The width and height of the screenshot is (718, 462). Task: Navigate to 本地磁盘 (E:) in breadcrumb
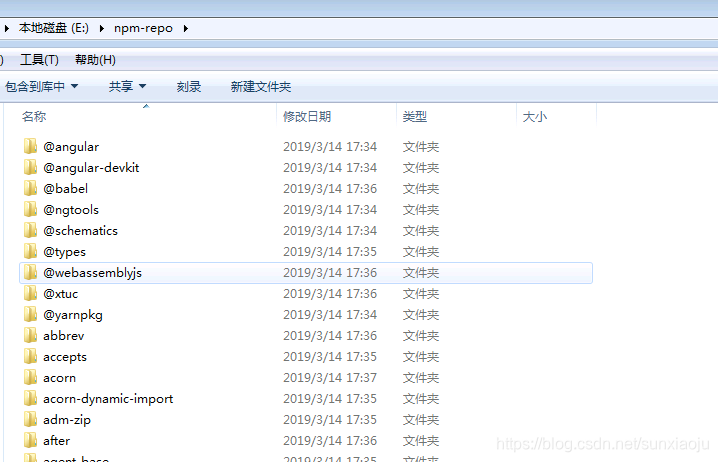54,28
